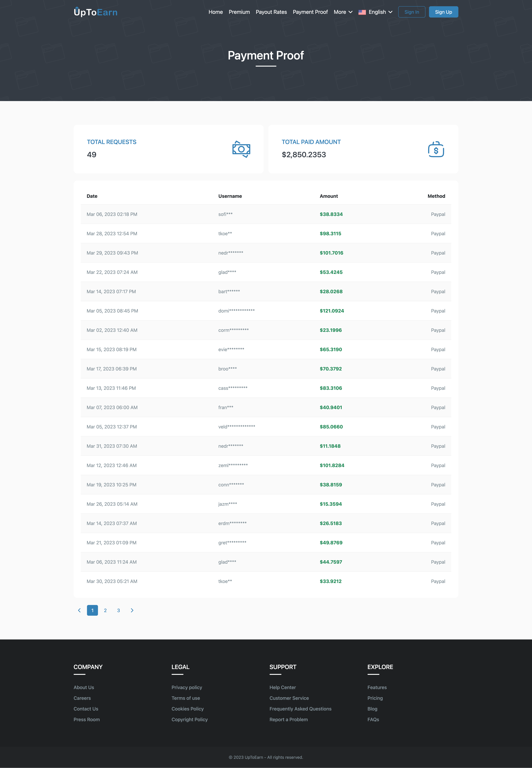Open the Privacy policy footer link

pyautogui.click(x=187, y=687)
